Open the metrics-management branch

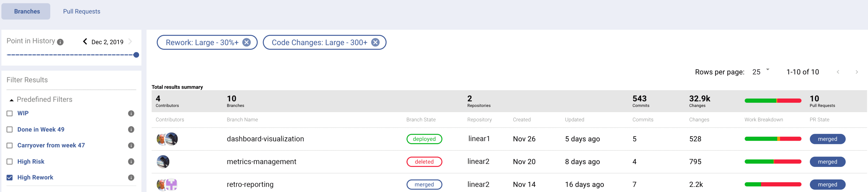pyautogui.click(x=261, y=162)
